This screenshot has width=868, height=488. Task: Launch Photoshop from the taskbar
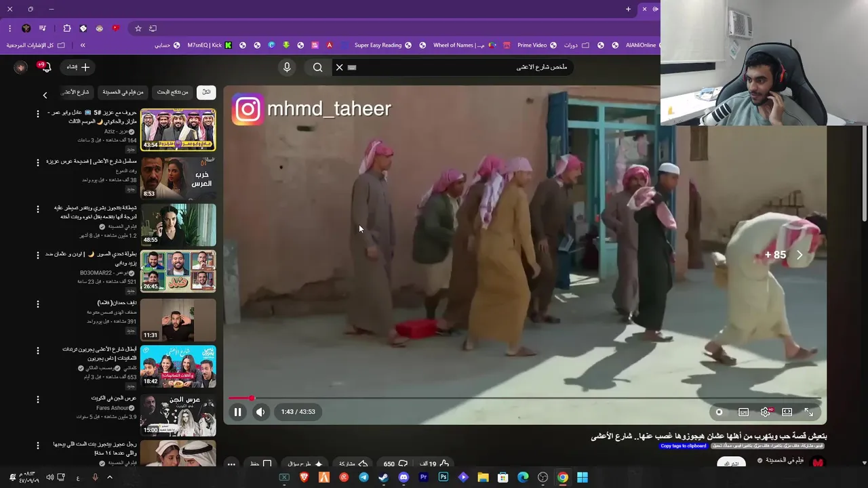(x=443, y=477)
